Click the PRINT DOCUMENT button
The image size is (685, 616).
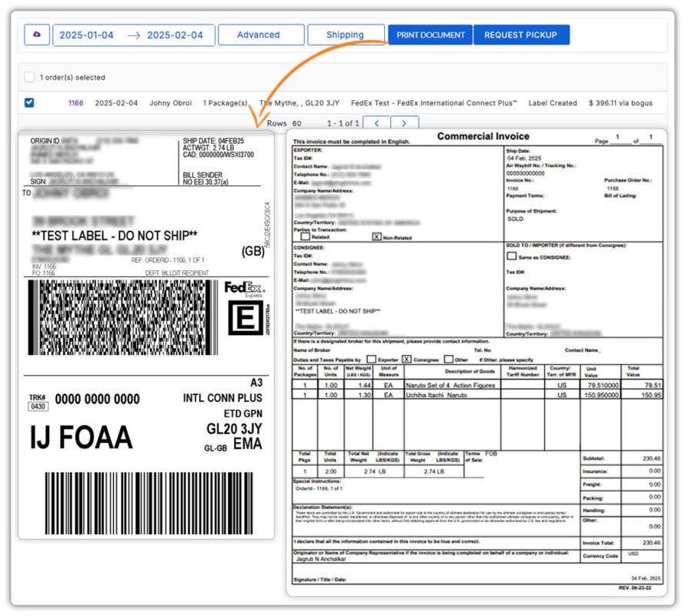point(430,35)
